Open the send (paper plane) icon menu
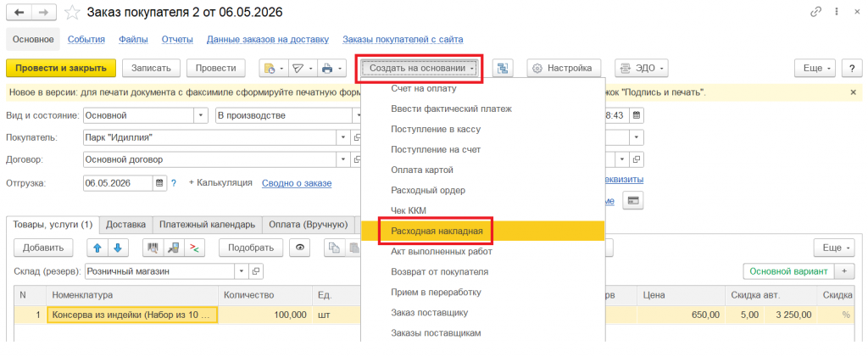 [303, 68]
